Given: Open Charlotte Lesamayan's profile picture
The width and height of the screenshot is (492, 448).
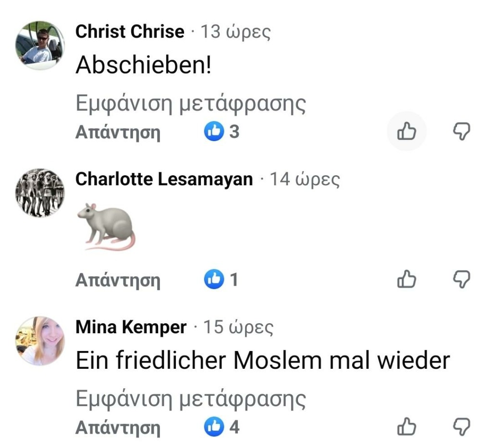Looking at the screenshot, I should 40,193.
